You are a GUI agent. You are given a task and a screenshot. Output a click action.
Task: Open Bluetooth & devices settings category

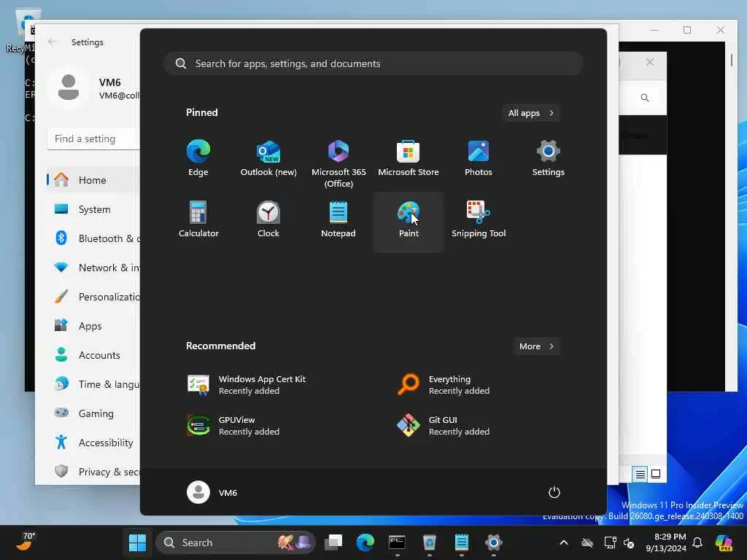(93, 238)
